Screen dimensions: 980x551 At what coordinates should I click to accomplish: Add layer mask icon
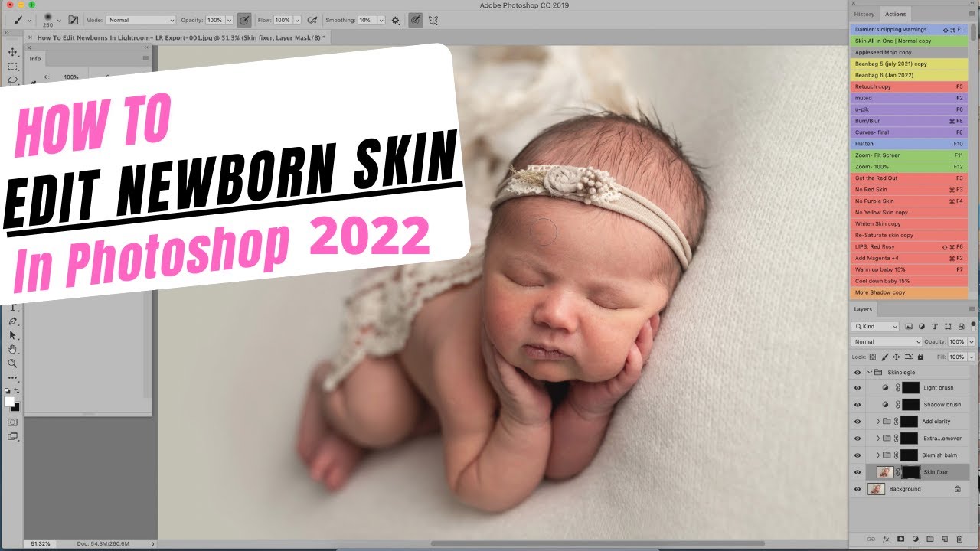pyautogui.click(x=901, y=540)
